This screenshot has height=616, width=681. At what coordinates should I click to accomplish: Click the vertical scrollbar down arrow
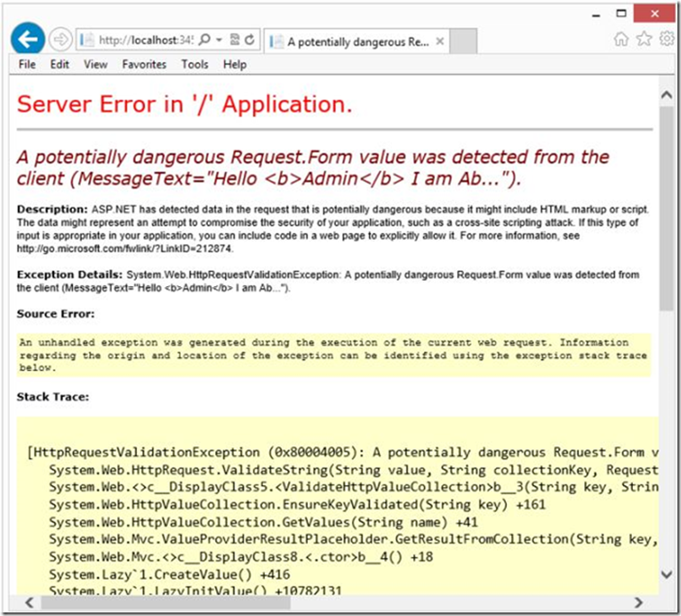[666, 574]
